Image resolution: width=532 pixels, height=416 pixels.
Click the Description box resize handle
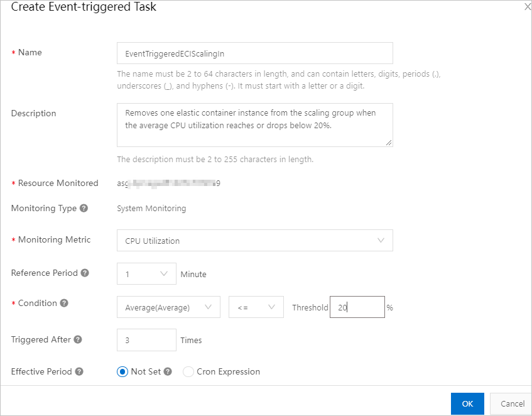click(389, 143)
